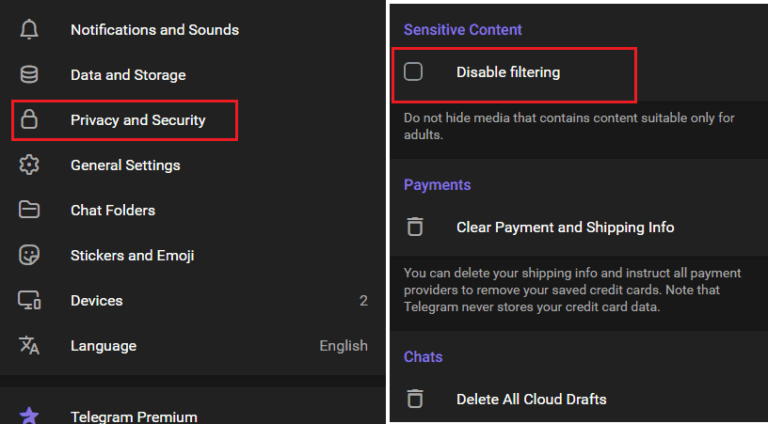Click the gear icon for General Settings
This screenshot has height=424, width=768.
click(x=29, y=165)
